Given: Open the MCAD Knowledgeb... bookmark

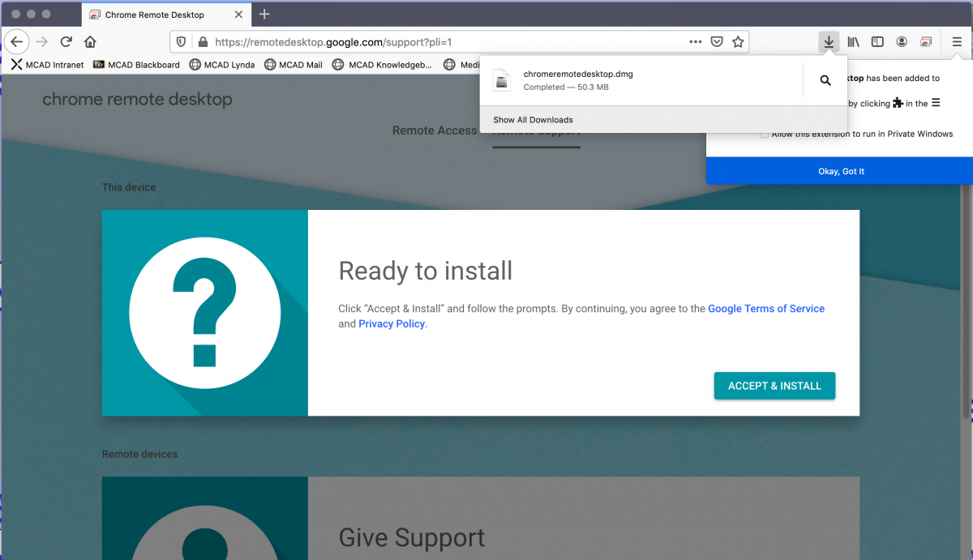Looking at the screenshot, I should click(x=382, y=65).
